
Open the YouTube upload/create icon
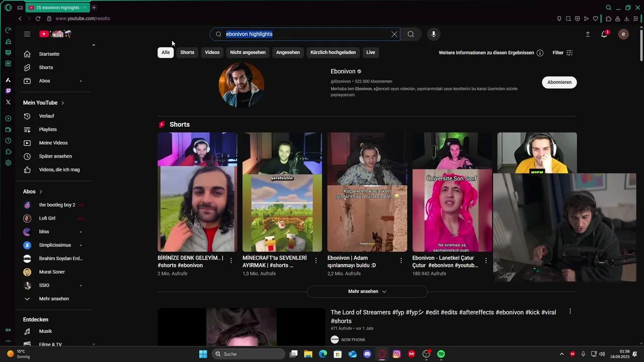588,34
